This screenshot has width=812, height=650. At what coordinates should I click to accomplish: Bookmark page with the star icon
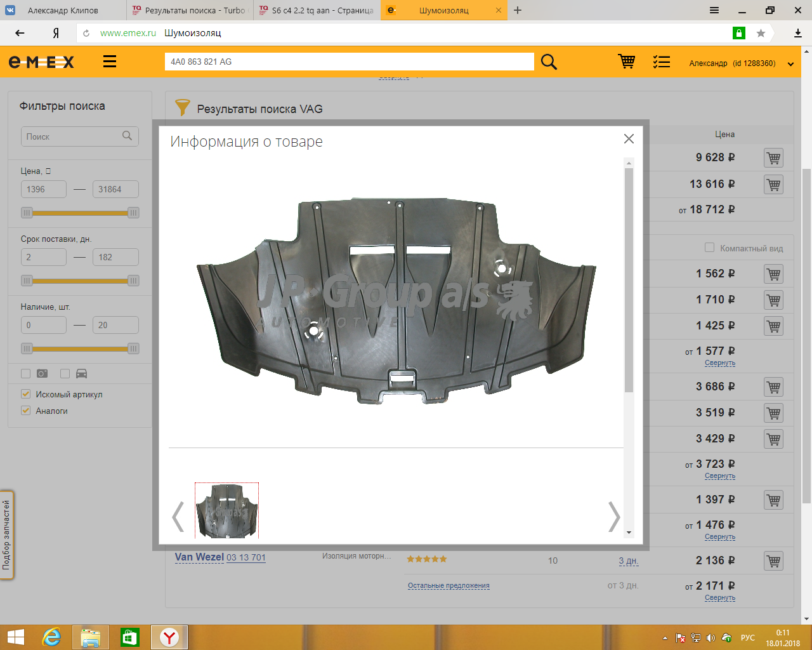pos(761,33)
